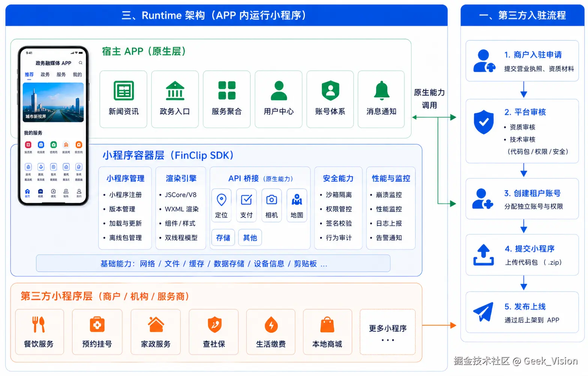
Task: Open the 城市新视界 banner image
Action: coord(53,102)
